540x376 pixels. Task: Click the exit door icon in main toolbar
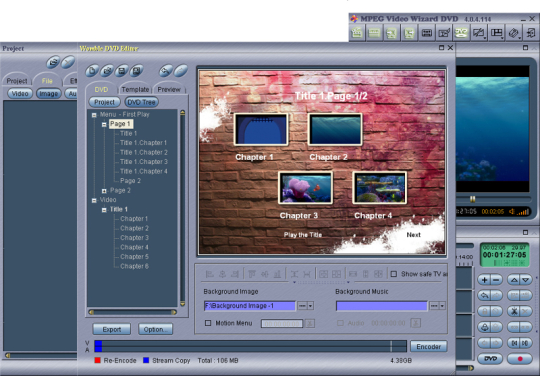531,33
